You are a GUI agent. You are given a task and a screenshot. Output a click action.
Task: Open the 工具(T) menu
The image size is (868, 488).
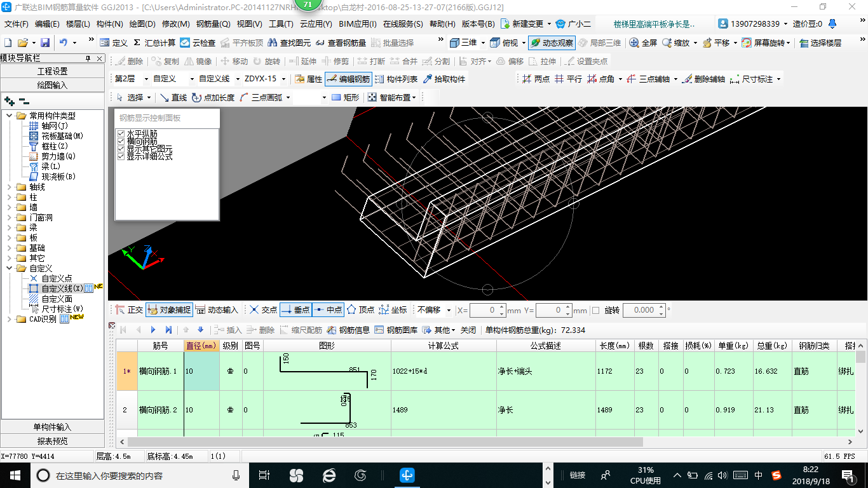[x=281, y=24]
